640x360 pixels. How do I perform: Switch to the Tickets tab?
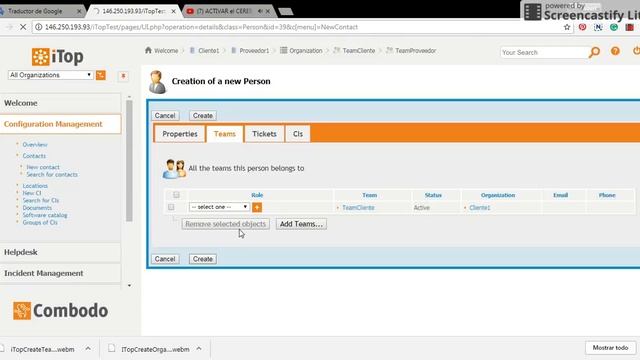(x=264, y=134)
